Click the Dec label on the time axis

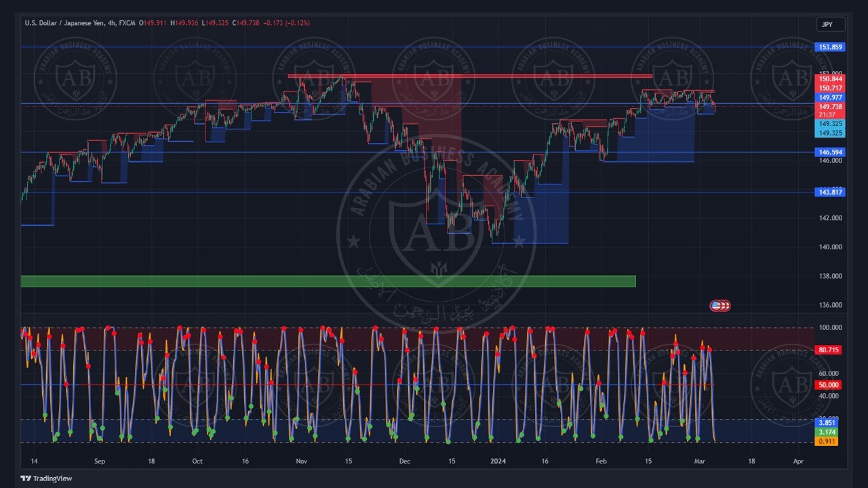pos(404,461)
